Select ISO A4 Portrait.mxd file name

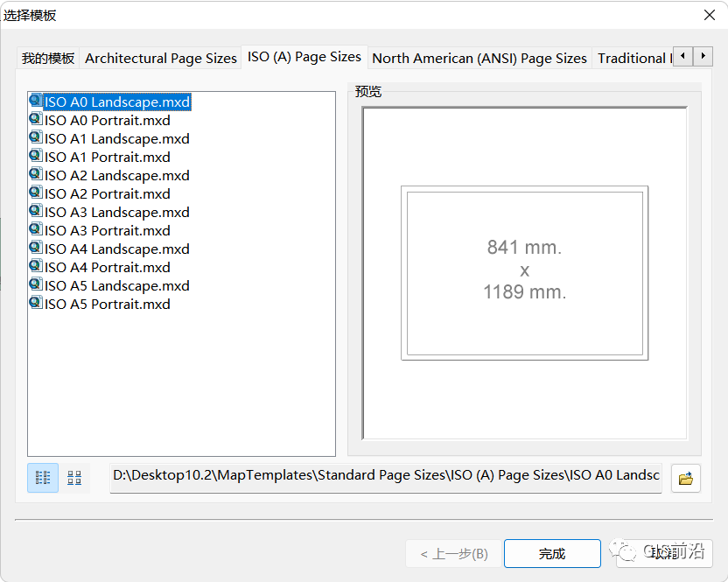(x=108, y=268)
